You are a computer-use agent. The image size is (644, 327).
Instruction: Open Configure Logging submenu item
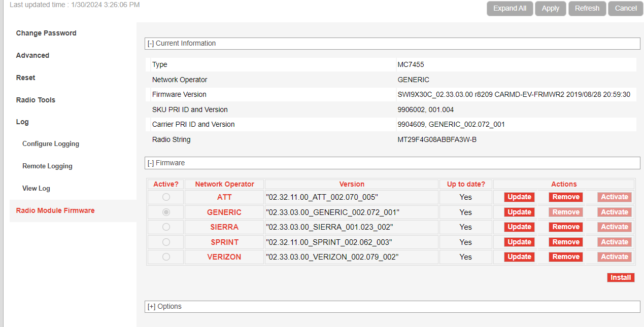(51, 144)
